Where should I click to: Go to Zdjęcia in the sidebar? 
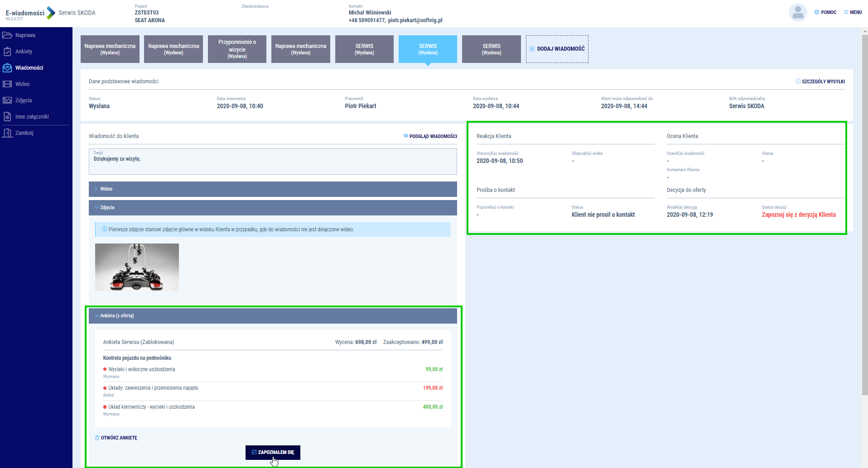coord(23,100)
